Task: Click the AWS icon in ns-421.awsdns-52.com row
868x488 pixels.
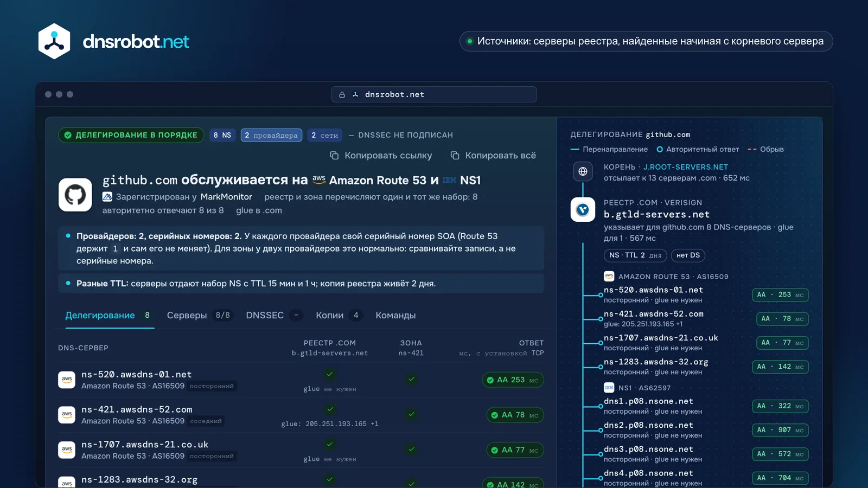Action: 67,415
